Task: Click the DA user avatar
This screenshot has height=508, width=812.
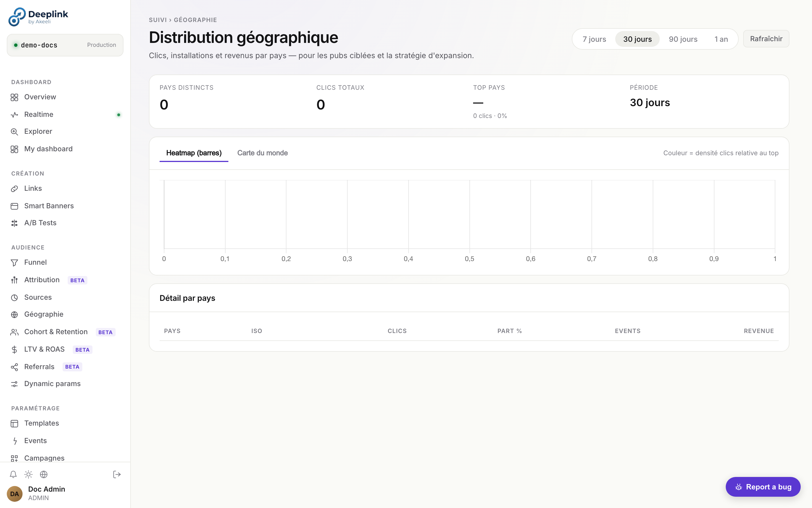Action: [x=14, y=494]
